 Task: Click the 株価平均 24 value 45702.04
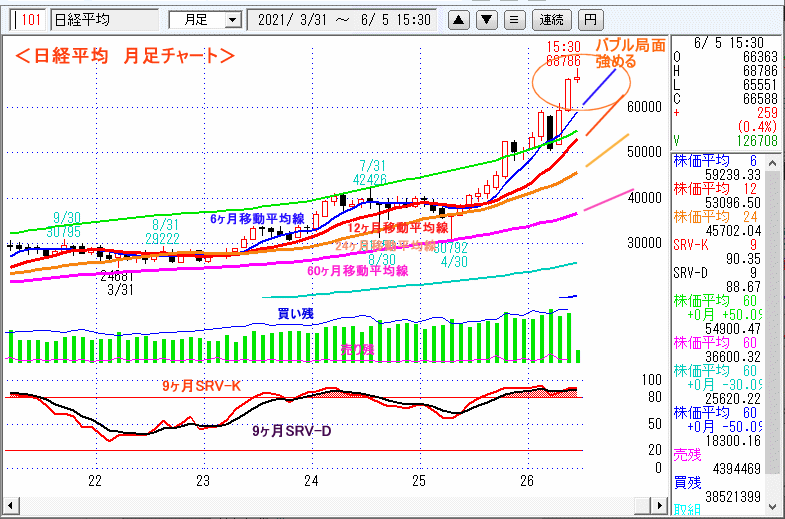point(732,231)
